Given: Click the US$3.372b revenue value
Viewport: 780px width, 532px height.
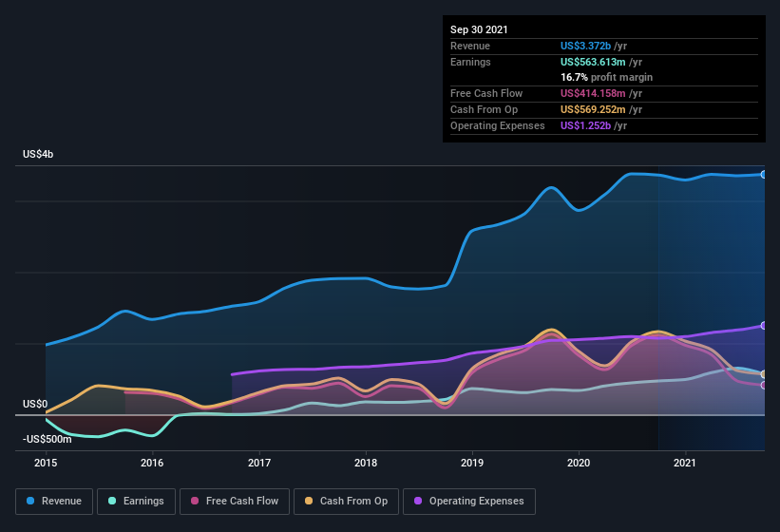Looking at the screenshot, I should coord(585,46).
